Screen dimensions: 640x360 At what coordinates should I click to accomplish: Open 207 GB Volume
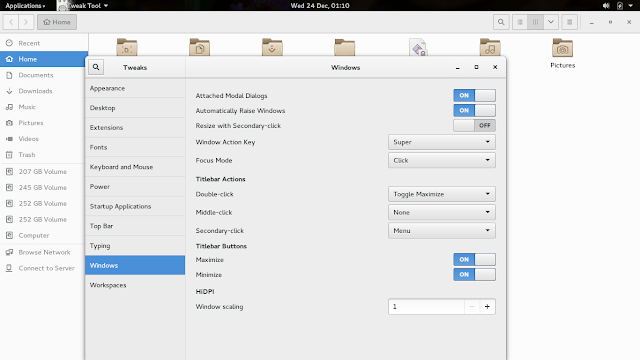click(44, 171)
